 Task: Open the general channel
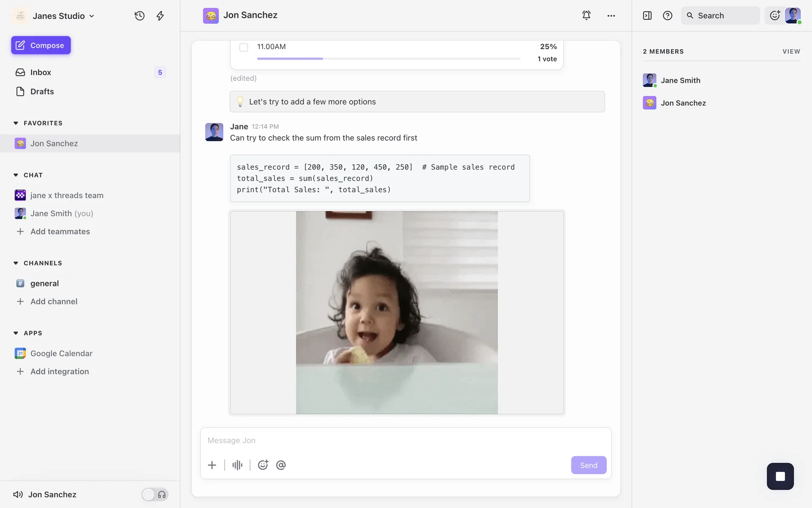click(44, 284)
